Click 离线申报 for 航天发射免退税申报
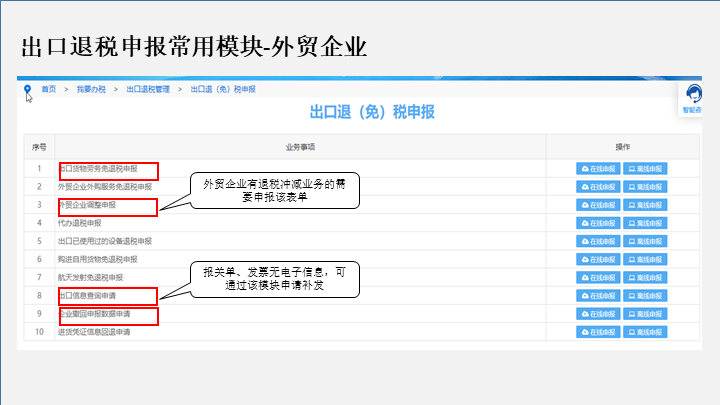This screenshot has width=720, height=405. [x=645, y=277]
